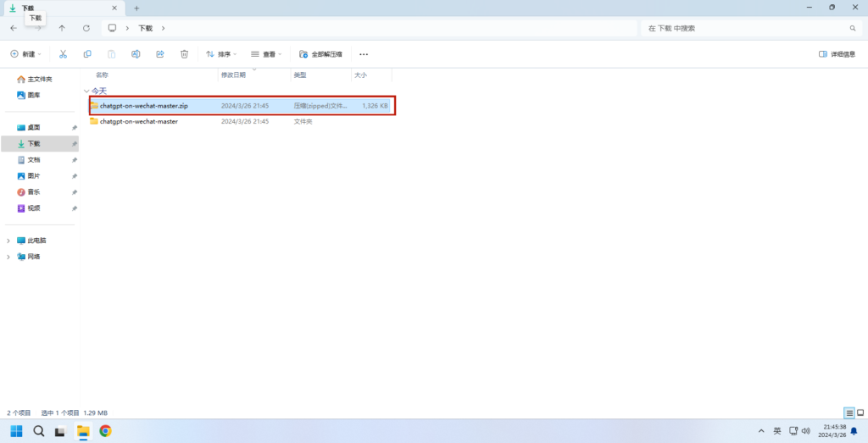
Task: Select 音乐 in sidebar
Action: 29,192
